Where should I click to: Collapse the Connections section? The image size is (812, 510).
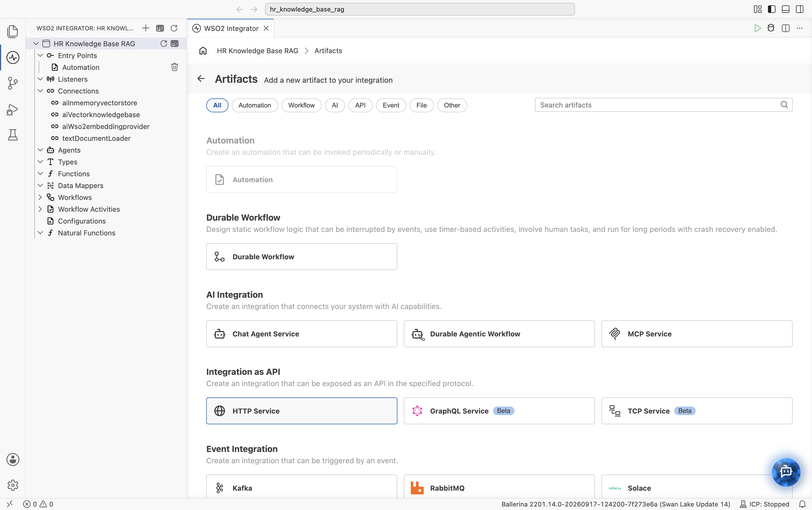40,91
